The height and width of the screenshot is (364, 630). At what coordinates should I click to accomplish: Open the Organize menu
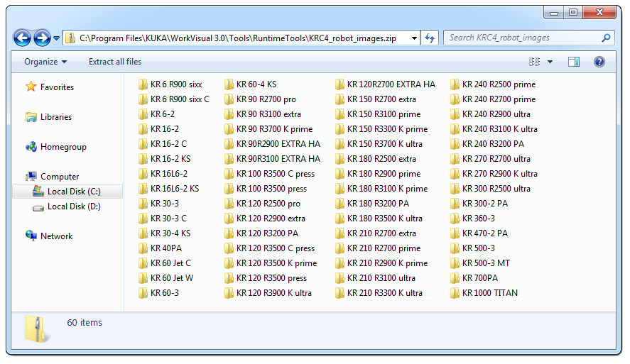pyautogui.click(x=45, y=62)
